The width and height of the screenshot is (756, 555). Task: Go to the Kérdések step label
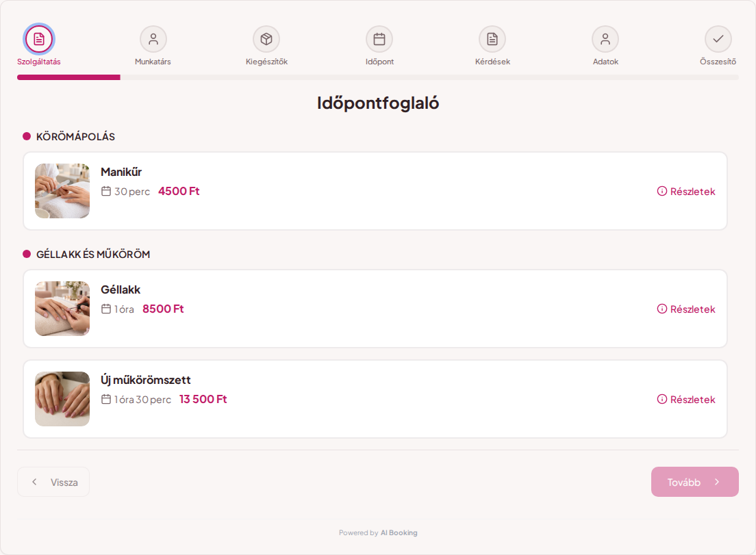(492, 62)
